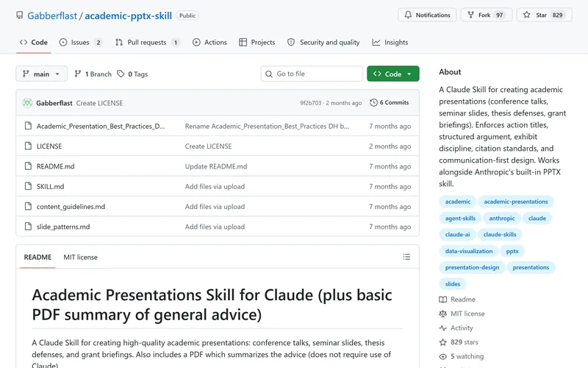588x368 pixels.
Task: Select the agent-skills topic tag
Action: point(460,218)
